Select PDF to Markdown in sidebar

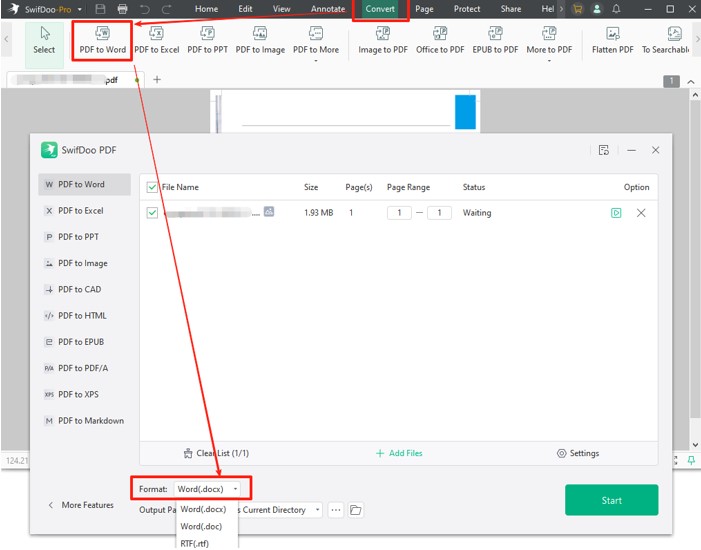[x=84, y=421]
